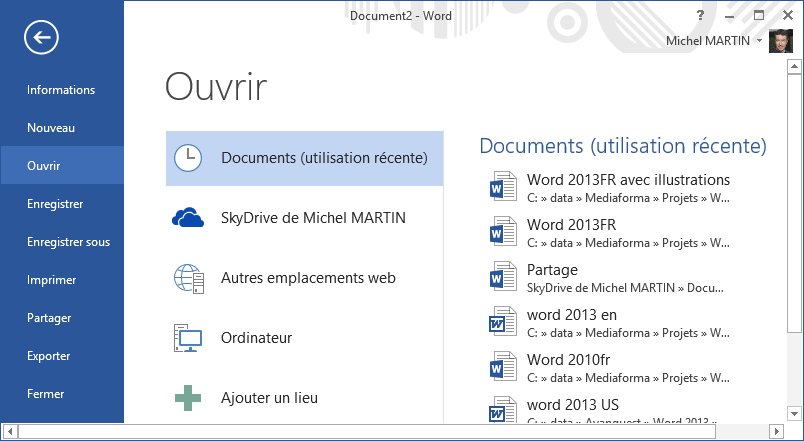Click the back arrow circle icon
The image size is (804, 441).
tap(42, 38)
